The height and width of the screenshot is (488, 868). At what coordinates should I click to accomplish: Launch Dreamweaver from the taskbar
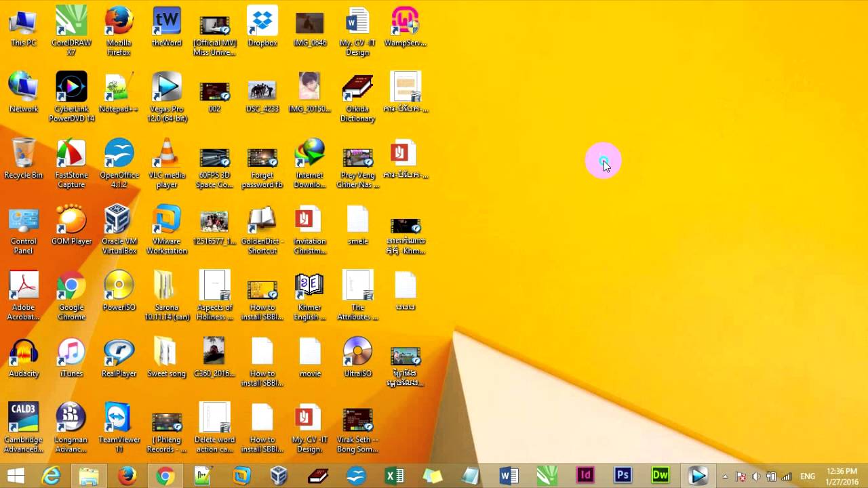(x=660, y=476)
